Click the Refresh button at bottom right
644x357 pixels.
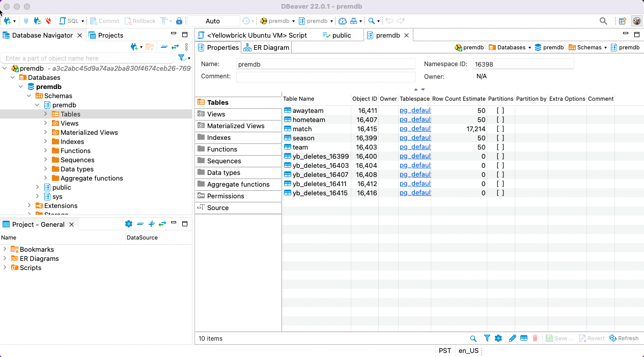pyautogui.click(x=624, y=338)
